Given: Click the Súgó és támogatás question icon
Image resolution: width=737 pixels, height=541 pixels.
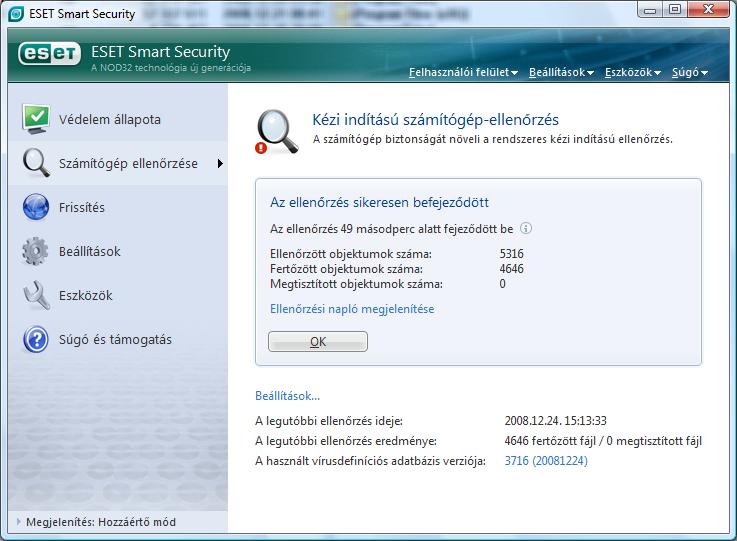Looking at the screenshot, I should coord(36,339).
